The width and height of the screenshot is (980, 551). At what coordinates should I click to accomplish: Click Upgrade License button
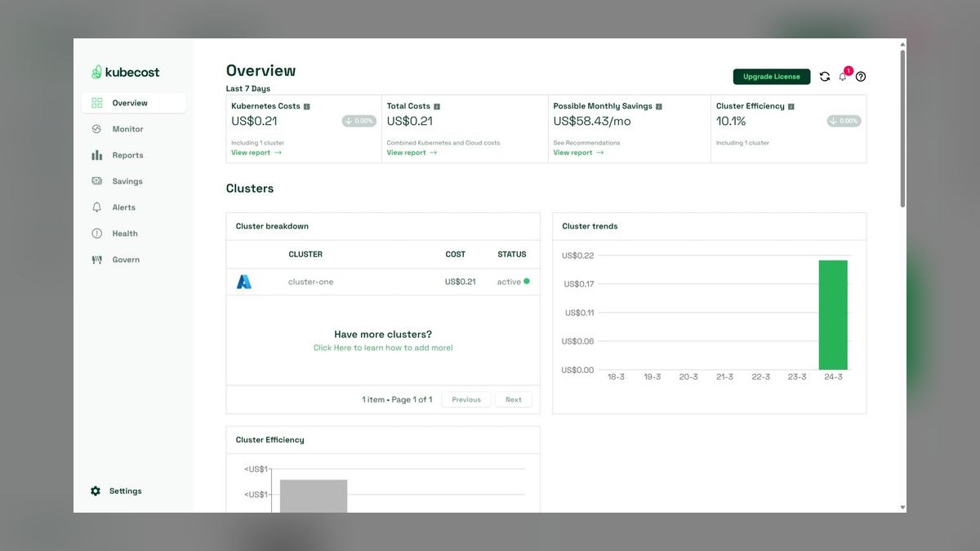772,77
